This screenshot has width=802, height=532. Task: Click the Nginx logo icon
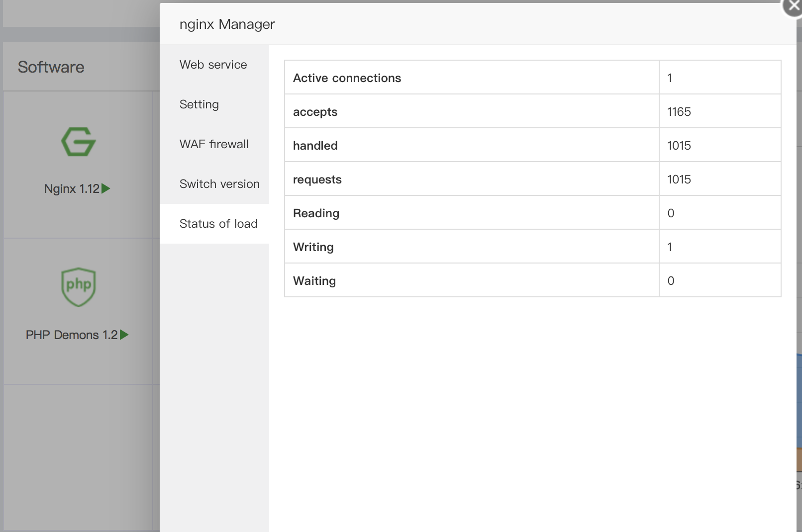coord(79,142)
